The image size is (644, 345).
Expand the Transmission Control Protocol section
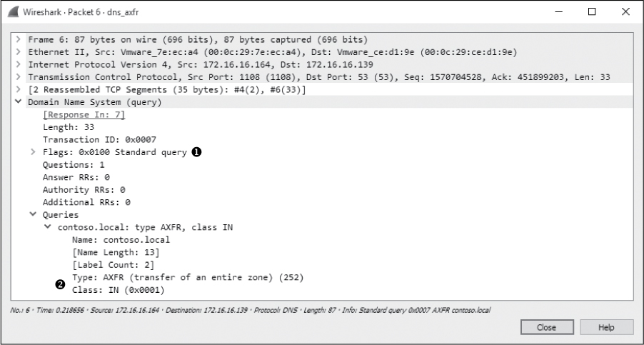pos(19,77)
